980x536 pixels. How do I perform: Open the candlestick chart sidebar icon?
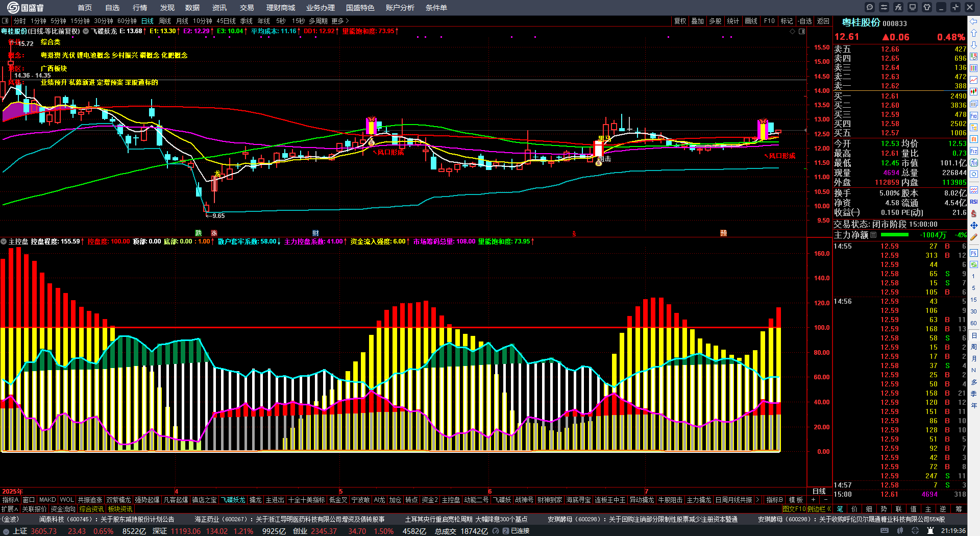[x=974, y=92]
